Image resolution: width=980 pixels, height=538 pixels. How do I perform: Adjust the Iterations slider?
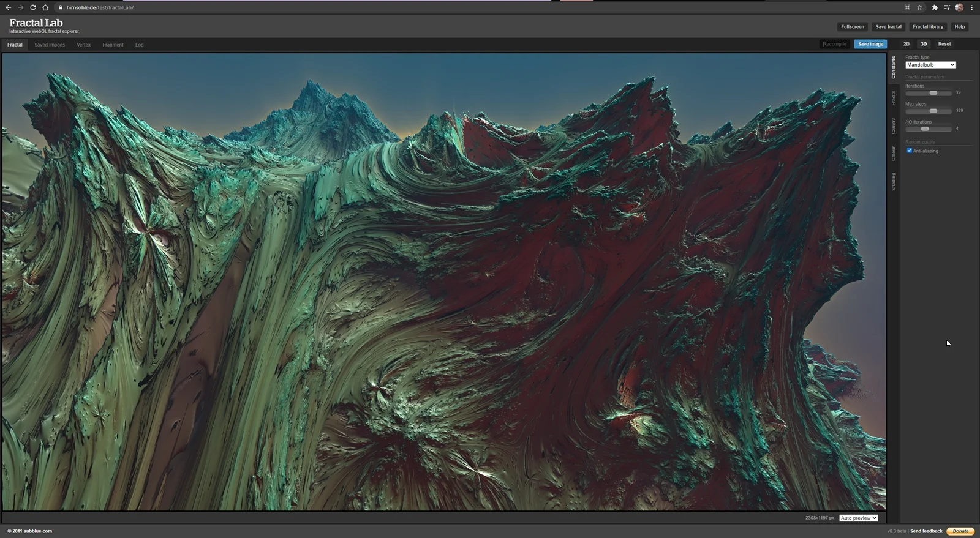tap(933, 93)
